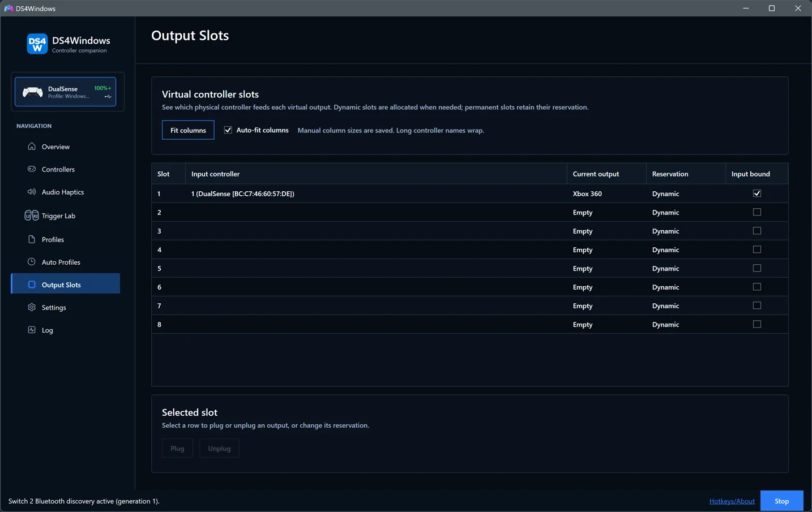Screen dimensions: 812x512
Task: Toggle Input bound checkbox for slot 3
Action: tap(757, 231)
